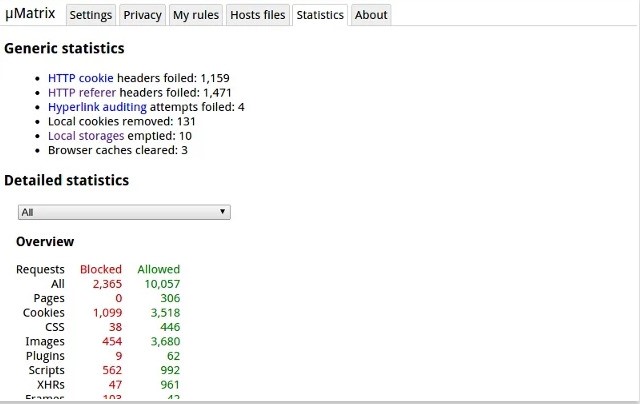Select the blocked count for All requests

pos(106,284)
